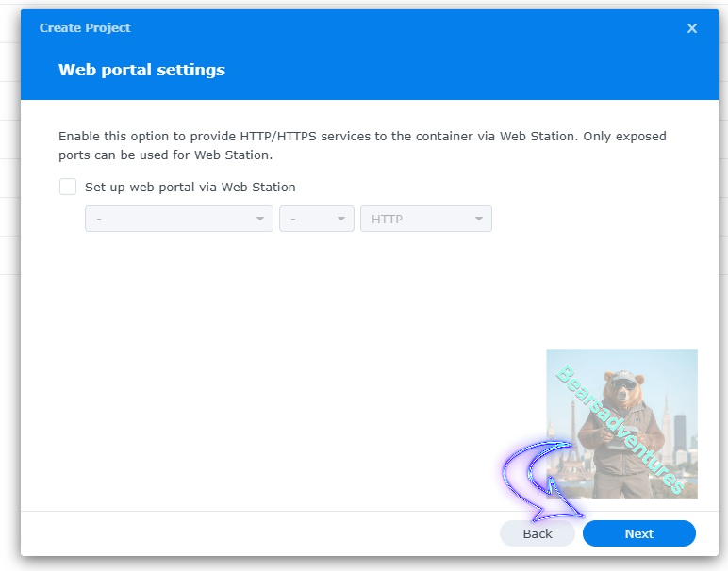The image size is (728, 571).
Task: Enable the web portal via Web Station checkbox
Action: (68, 187)
